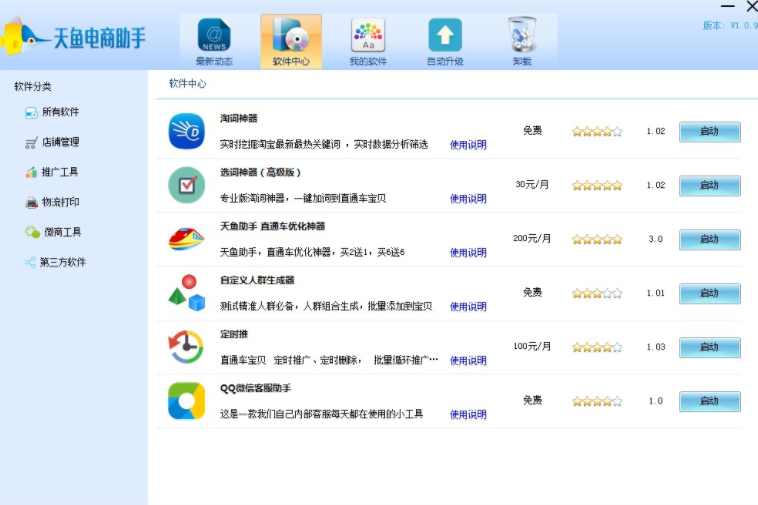Launch 淘词神器 with 启动 button
This screenshot has width=758, height=505.
(x=710, y=131)
